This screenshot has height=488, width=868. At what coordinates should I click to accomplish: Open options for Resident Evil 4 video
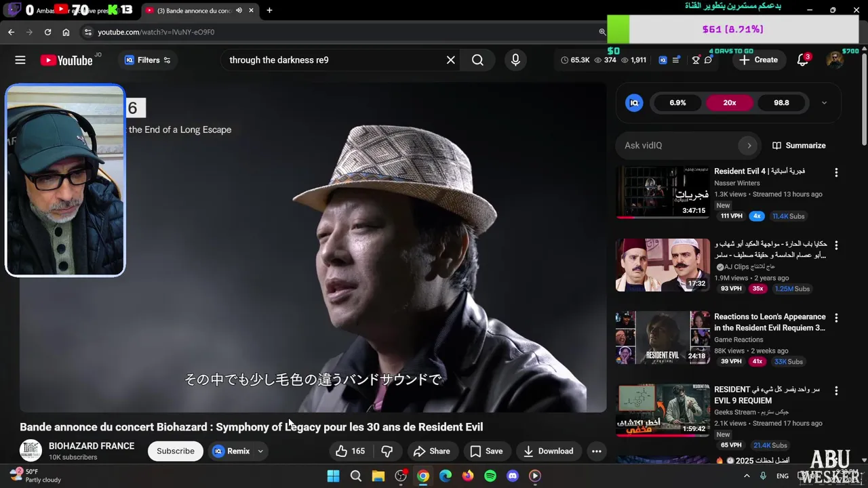pos(836,173)
